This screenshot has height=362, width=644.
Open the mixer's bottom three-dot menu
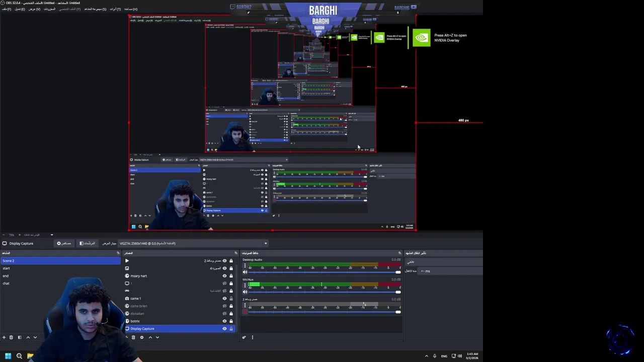coord(253,337)
